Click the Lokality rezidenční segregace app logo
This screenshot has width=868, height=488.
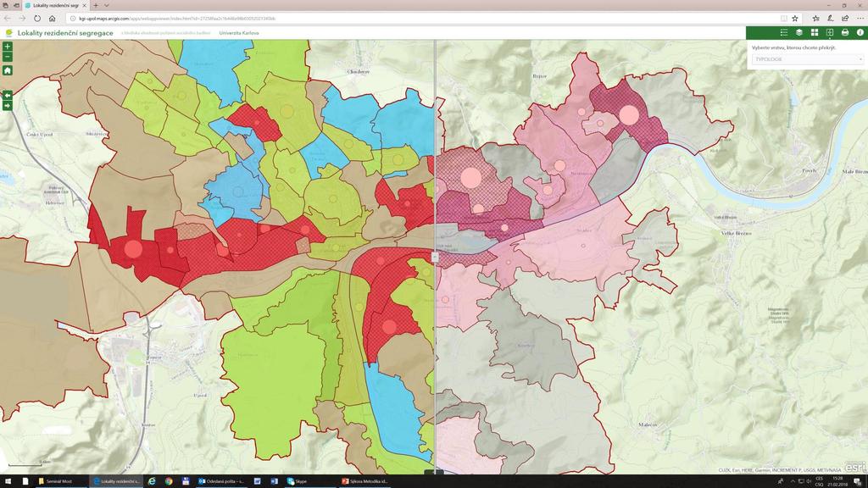(x=8, y=33)
